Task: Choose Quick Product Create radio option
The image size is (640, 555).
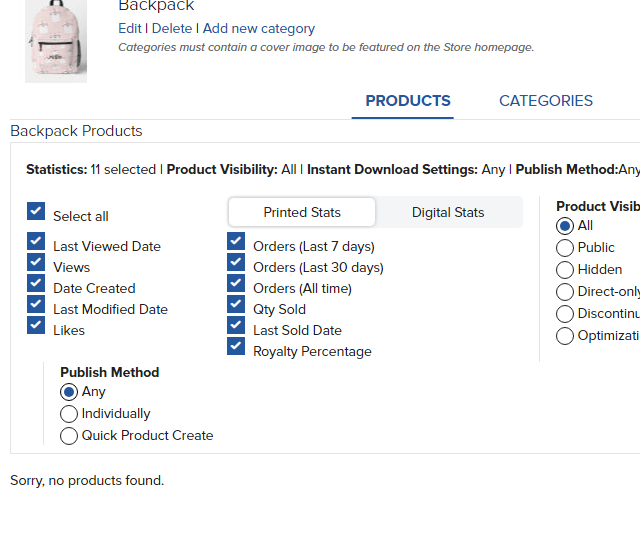Action: pyautogui.click(x=69, y=436)
